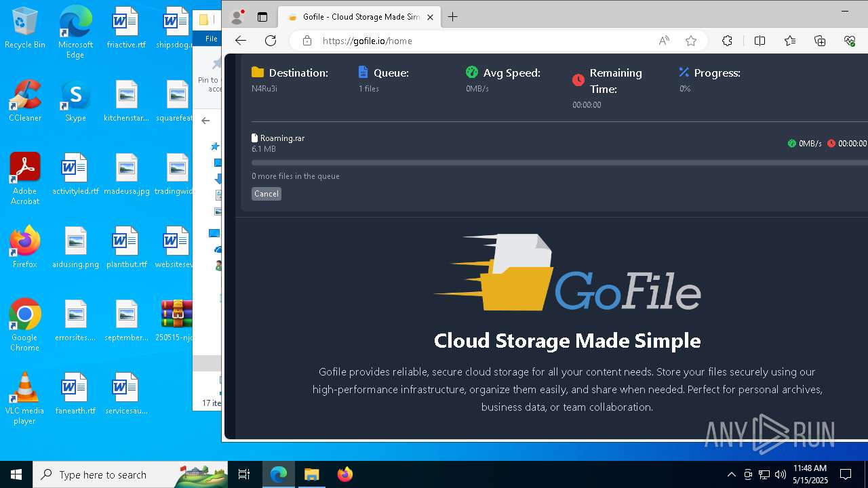The height and width of the screenshot is (488, 868).
Task: Click the Roaming.rar upload progress bar
Action: [559, 163]
